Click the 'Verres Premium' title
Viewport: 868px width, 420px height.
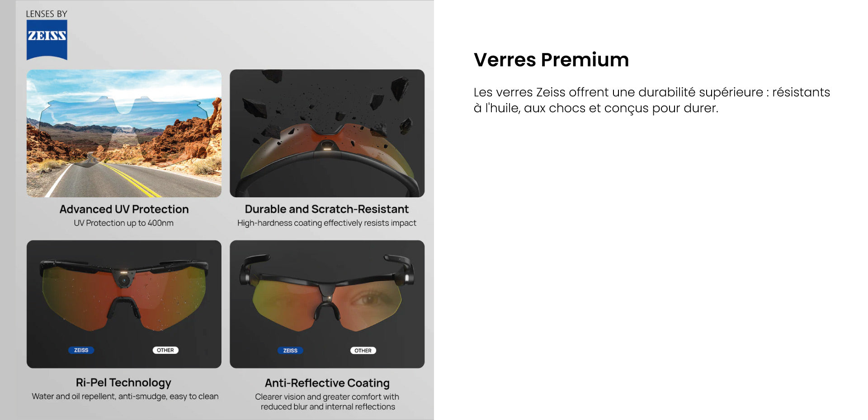(551, 60)
